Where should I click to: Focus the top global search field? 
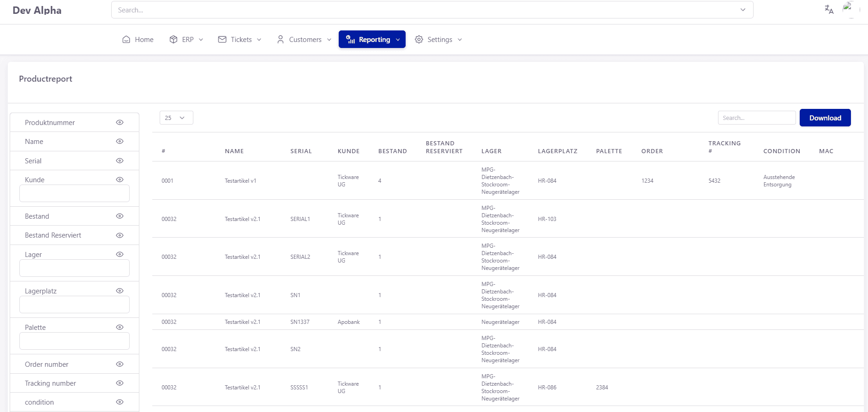click(x=432, y=10)
